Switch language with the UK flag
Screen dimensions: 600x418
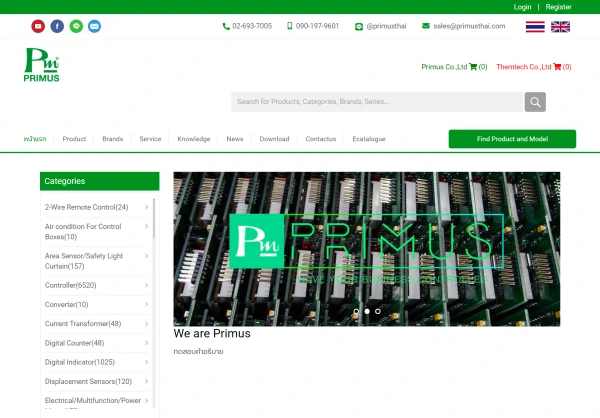pyautogui.click(x=560, y=27)
